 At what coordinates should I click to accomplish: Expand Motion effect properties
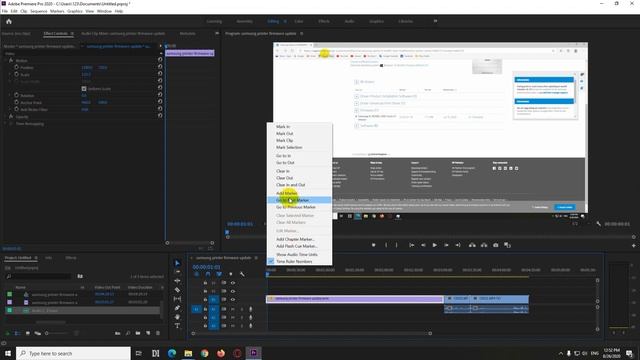coord(5,60)
